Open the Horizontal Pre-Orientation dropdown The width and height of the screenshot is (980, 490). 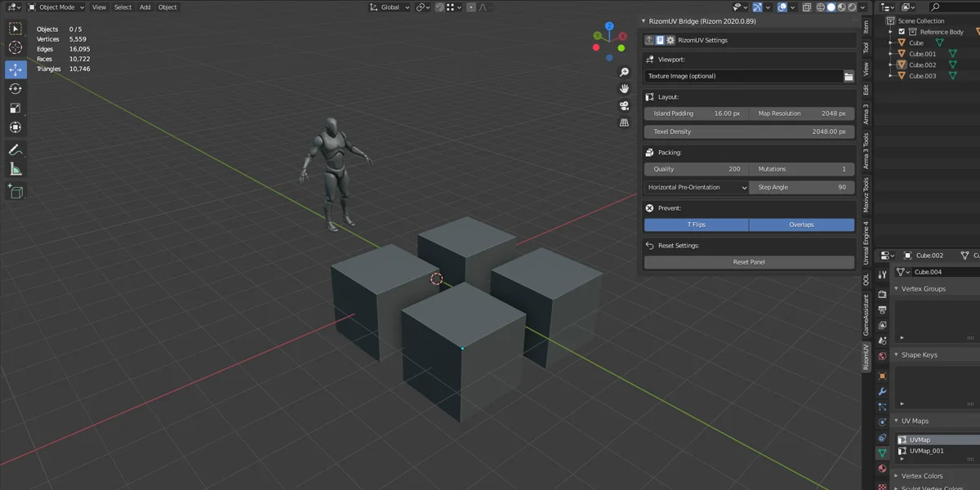695,187
